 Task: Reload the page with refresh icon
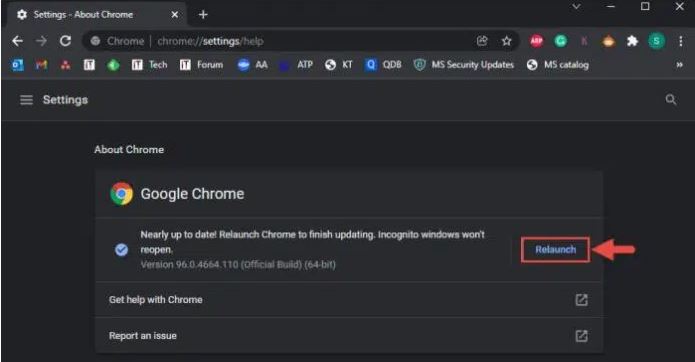point(66,41)
